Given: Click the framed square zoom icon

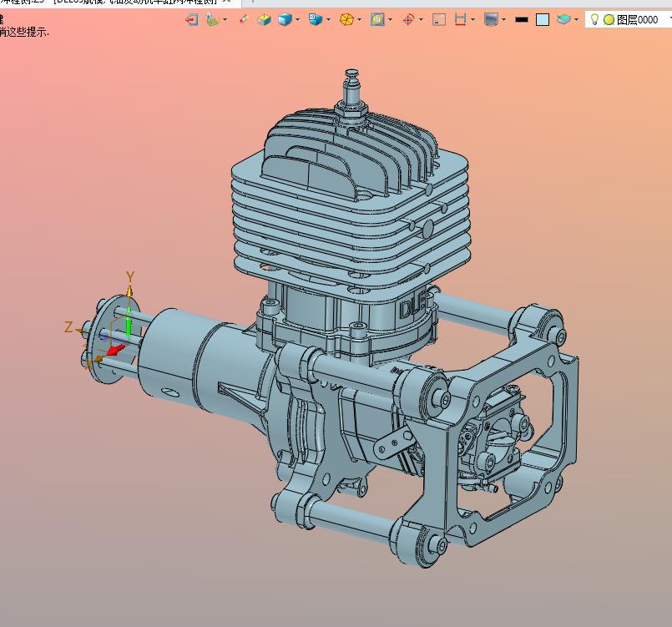Looking at the screenshot, I should tap(377, 20).
